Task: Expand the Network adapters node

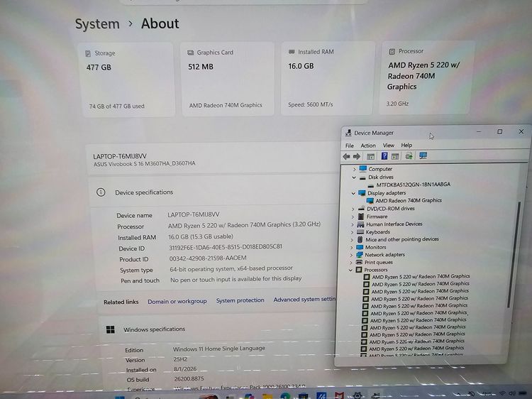Action: point(351,255)
